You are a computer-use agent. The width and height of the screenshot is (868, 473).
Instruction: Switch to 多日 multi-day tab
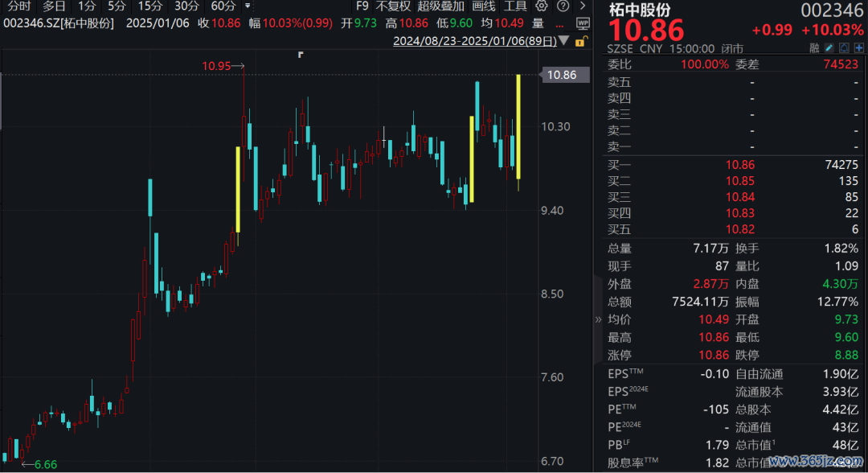(54, 6)
